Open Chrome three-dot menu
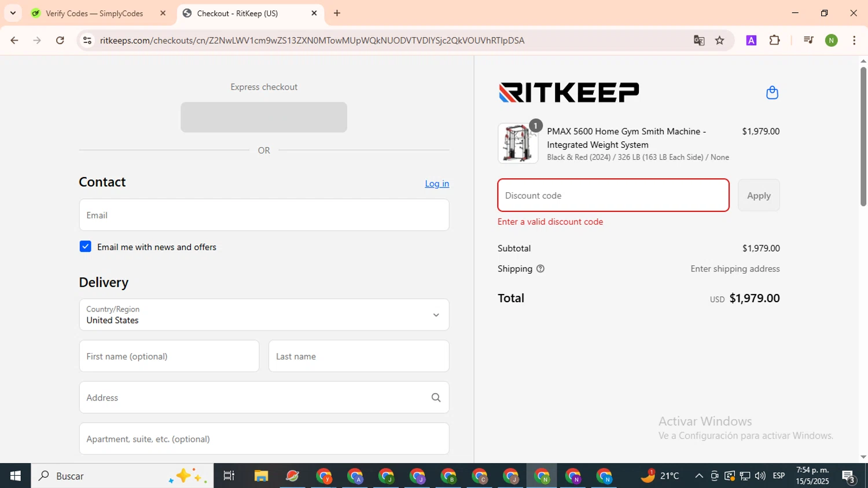 (854, 40)
